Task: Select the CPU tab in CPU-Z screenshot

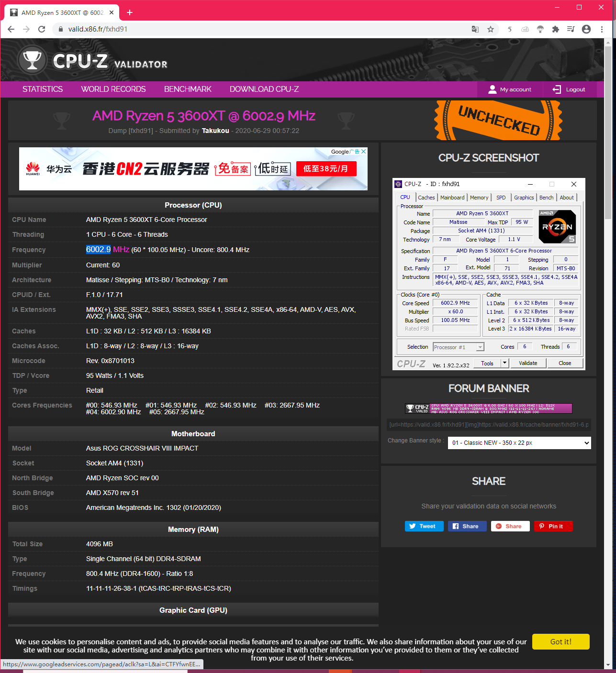Action: click(x=405, y=197)
